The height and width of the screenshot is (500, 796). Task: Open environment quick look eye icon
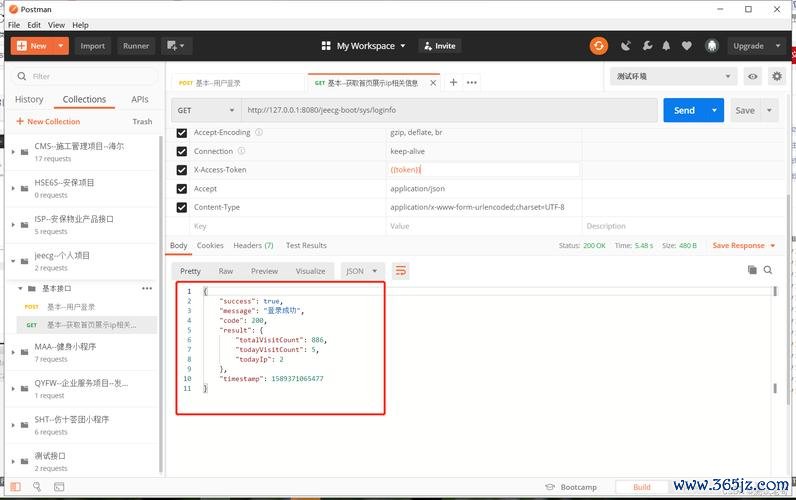click(752, 76)
